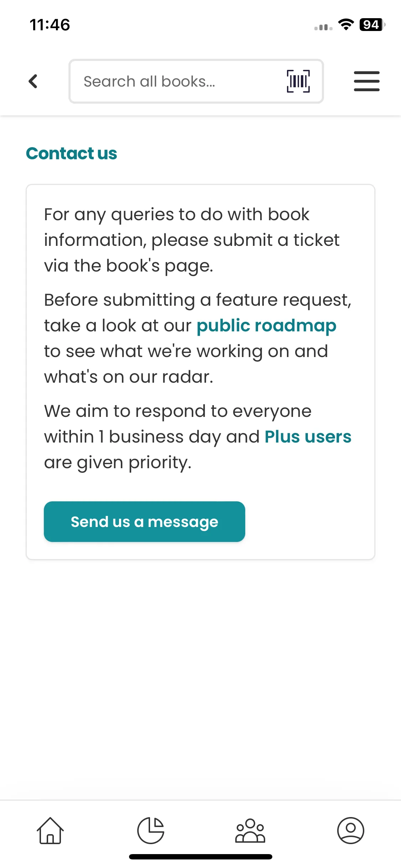Tap the 'are given priority' text
Image resolution: width=401 pixels, height=868 pixels.
tap(118, 463)
